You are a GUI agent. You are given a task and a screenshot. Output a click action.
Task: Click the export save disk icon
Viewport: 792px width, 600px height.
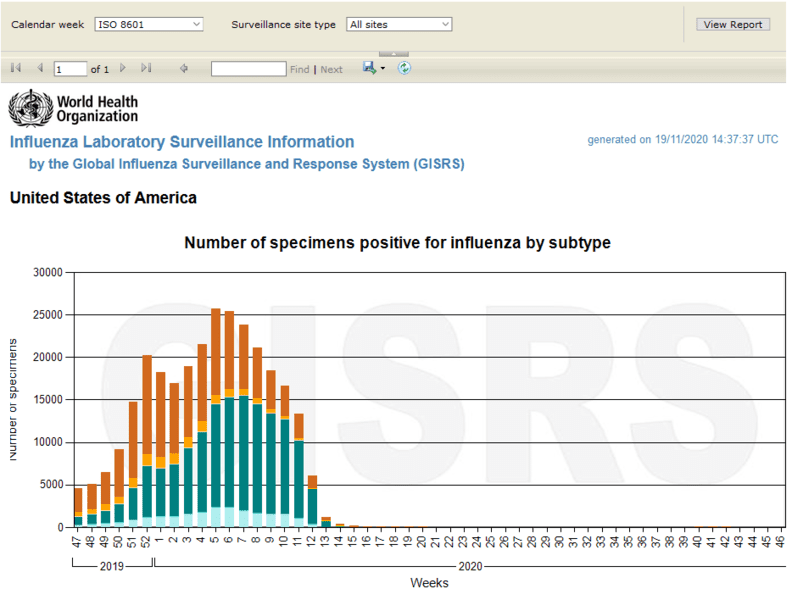[369, 68]
